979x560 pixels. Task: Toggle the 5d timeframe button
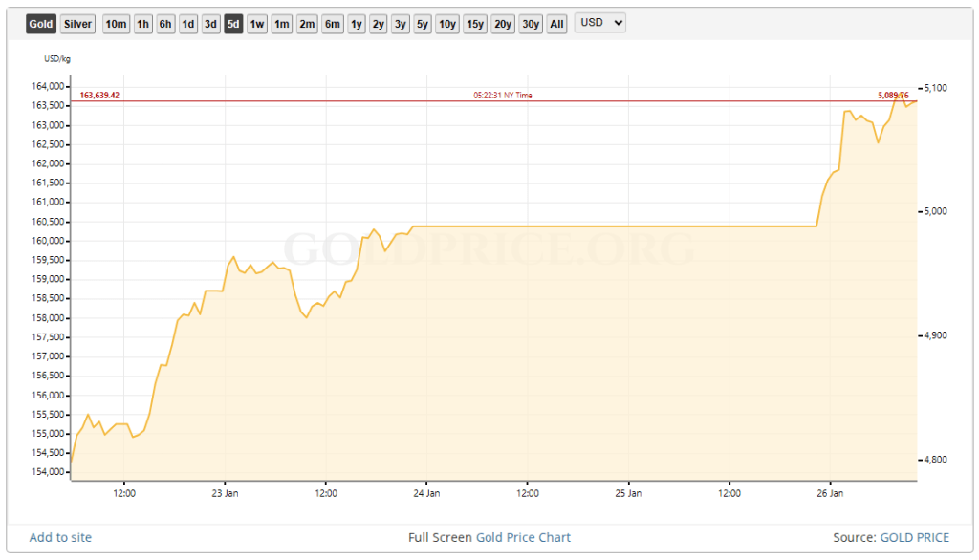(x=232, y=23)
